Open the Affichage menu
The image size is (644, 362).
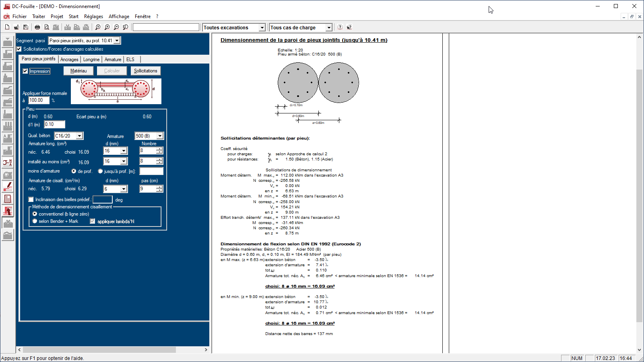click(x=119, y=16)
